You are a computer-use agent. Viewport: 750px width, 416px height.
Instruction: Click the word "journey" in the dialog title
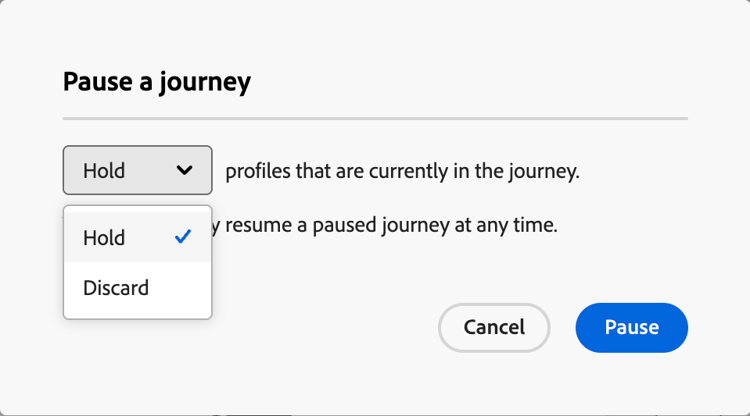[208, 82]
